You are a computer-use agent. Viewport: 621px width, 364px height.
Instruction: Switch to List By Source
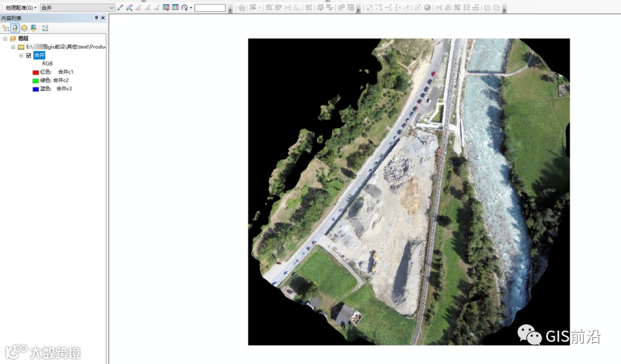coord(15,28)
